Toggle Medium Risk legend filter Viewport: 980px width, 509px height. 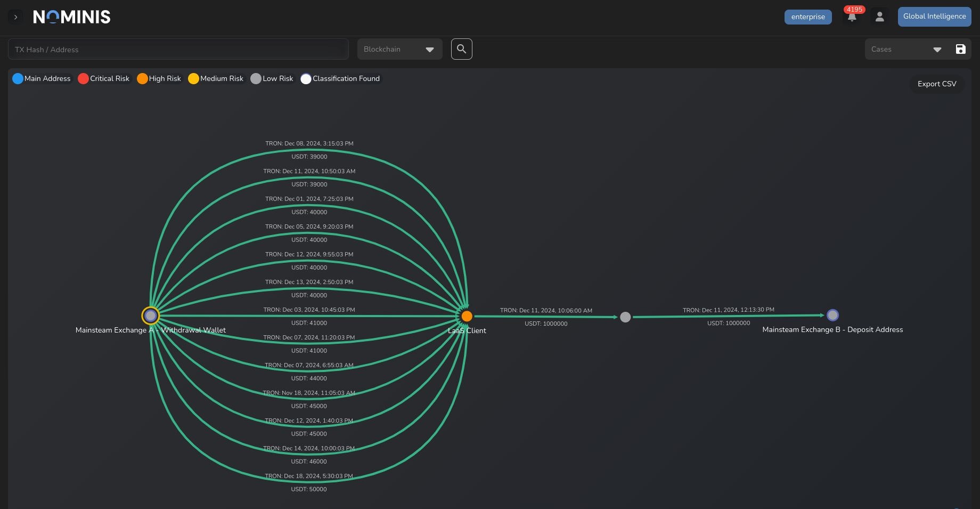point(216,78)
